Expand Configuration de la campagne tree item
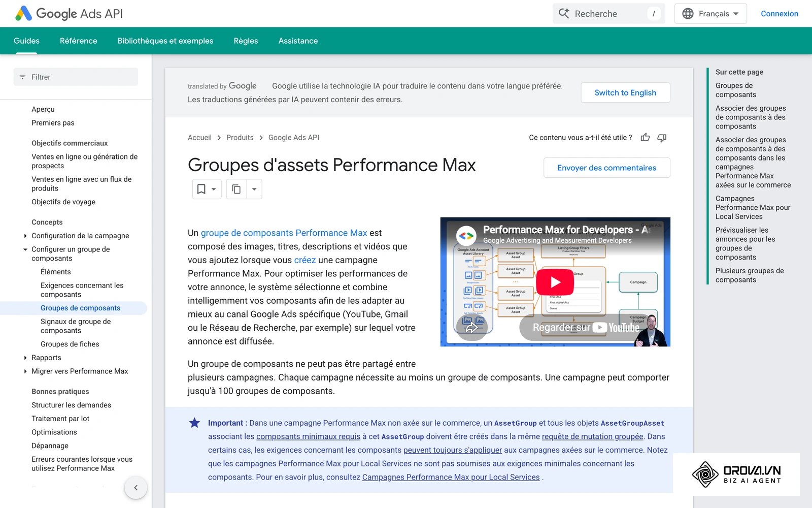 tap(25, 236)
